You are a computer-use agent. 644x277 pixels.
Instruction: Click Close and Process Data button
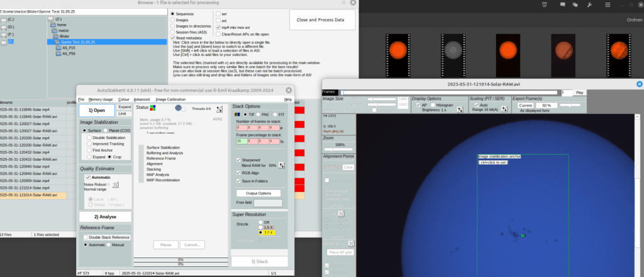coord(323,20)
